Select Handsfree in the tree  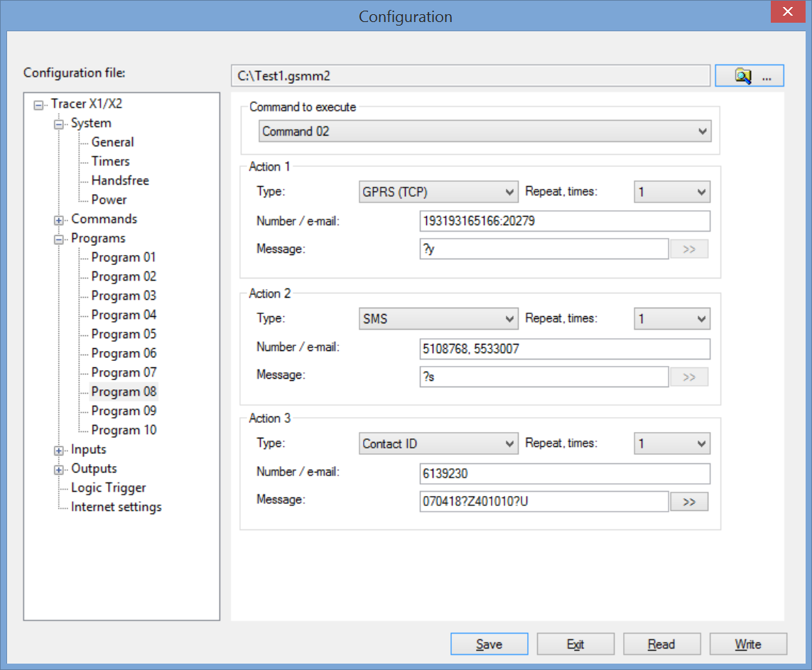120,180
